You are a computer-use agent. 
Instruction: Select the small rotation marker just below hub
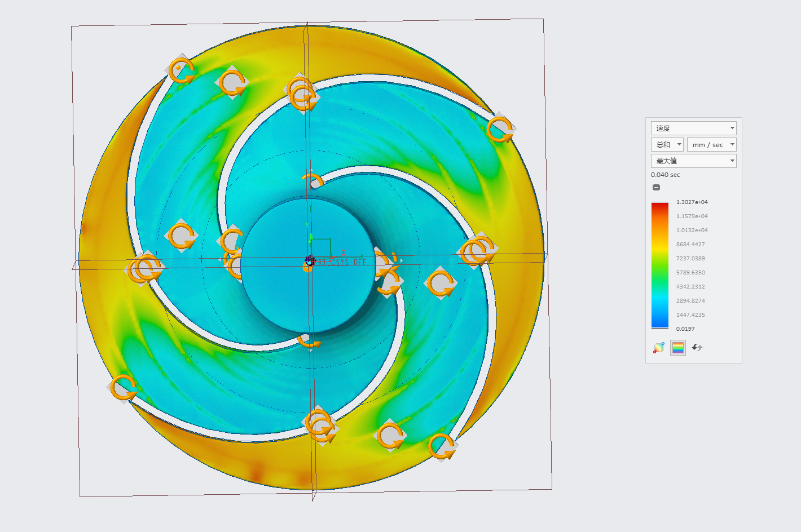tap(309, 341)
